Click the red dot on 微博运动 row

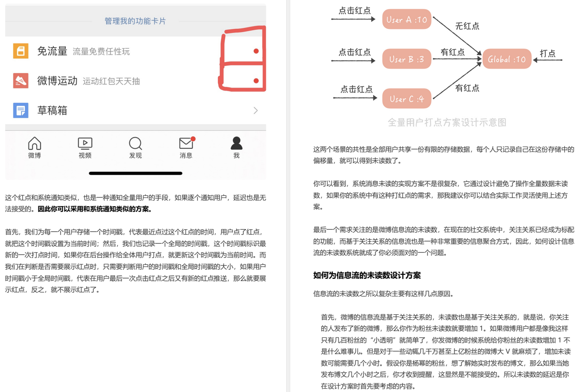[x=256, y=81]
